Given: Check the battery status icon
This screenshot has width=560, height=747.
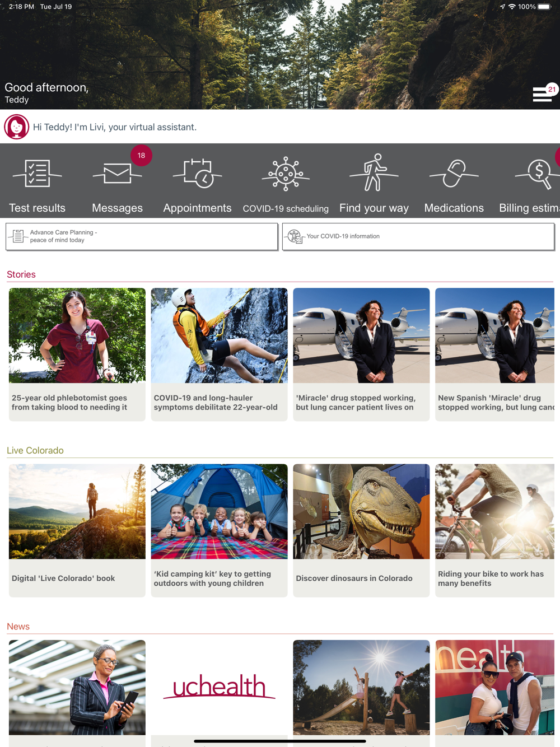Looking at the screenshot, I should (x=545, y=7).
